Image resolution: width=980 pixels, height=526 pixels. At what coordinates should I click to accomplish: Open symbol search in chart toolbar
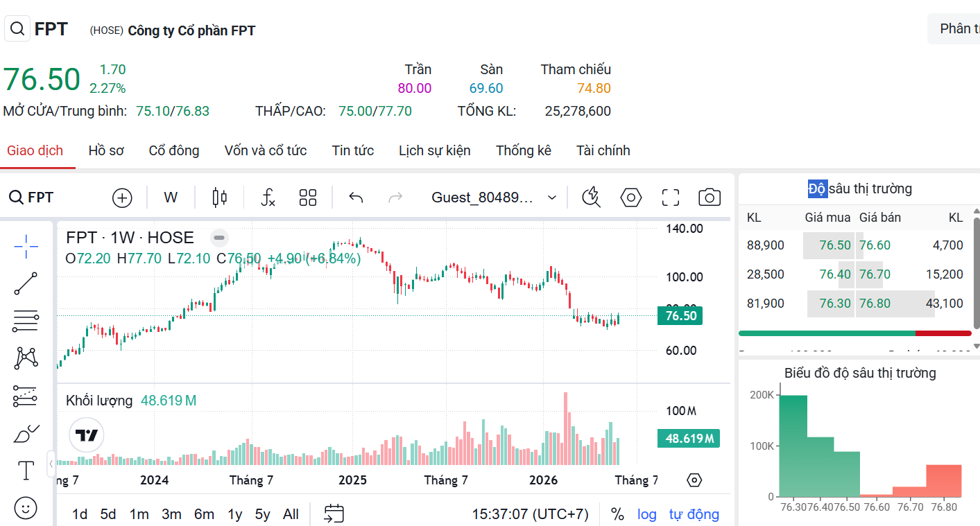(31, 198)
